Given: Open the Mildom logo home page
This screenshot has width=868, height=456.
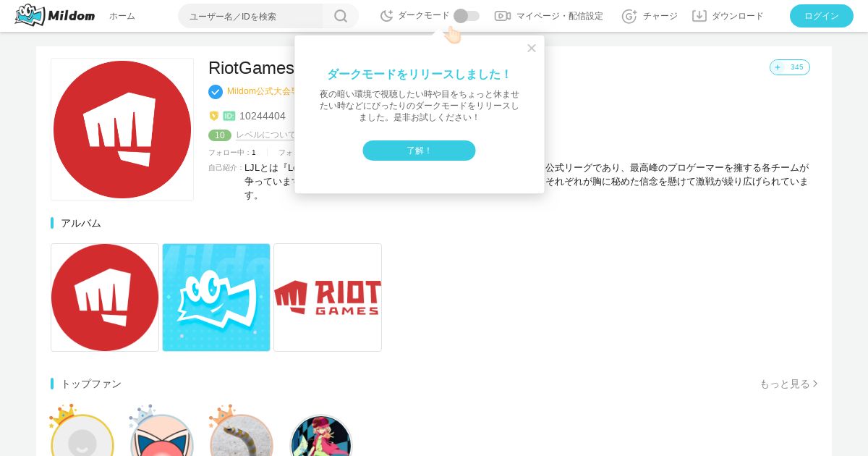Looking at the screenshot, I should click(54, 15).
